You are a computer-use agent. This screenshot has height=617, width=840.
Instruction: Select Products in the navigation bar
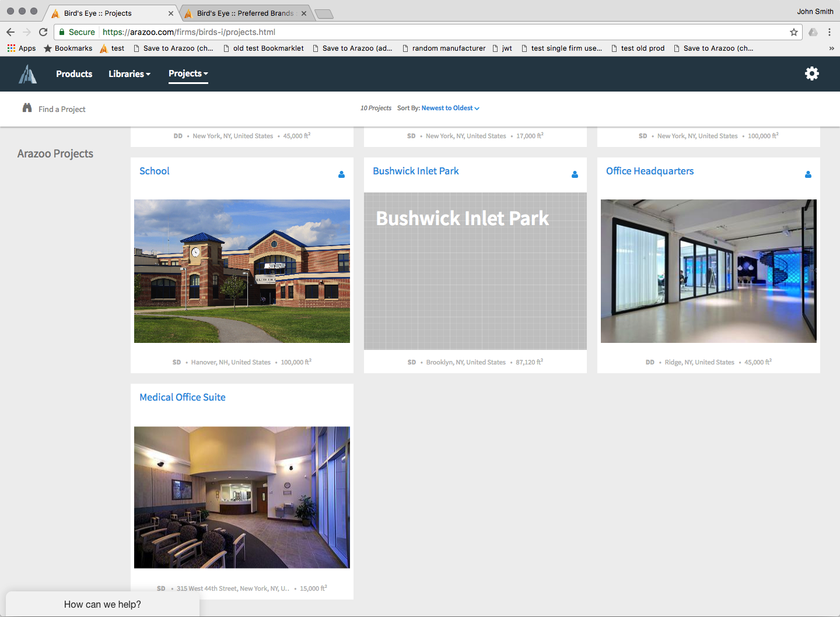point(74,73)
